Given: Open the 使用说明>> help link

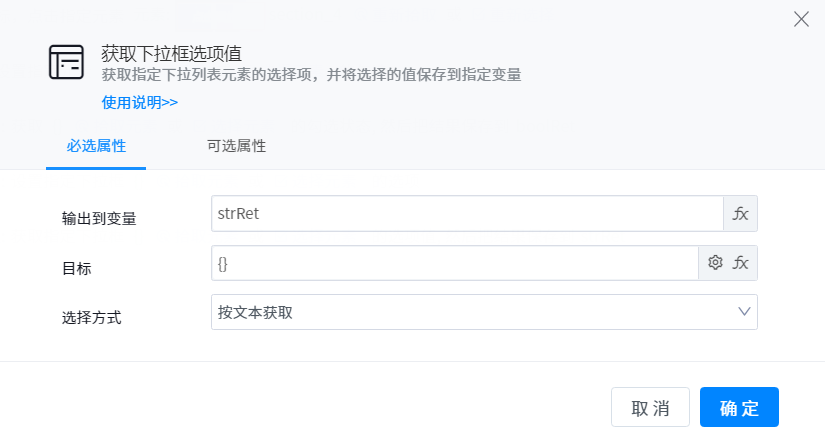Looking at the screenshot, I should (x=140, y=102).
